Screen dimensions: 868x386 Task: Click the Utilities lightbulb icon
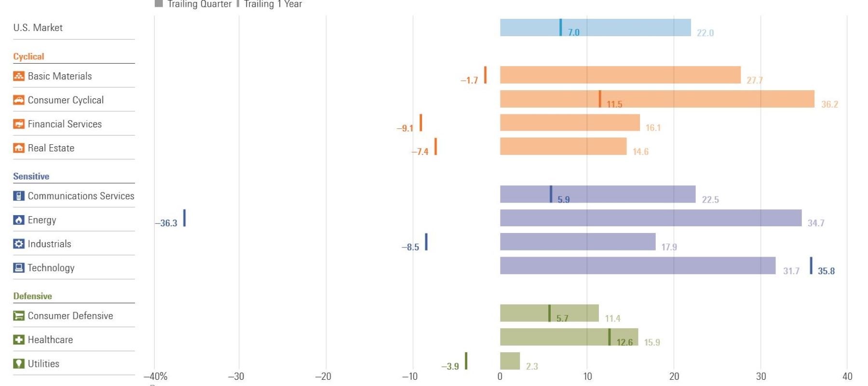click(x=19, y=364)
